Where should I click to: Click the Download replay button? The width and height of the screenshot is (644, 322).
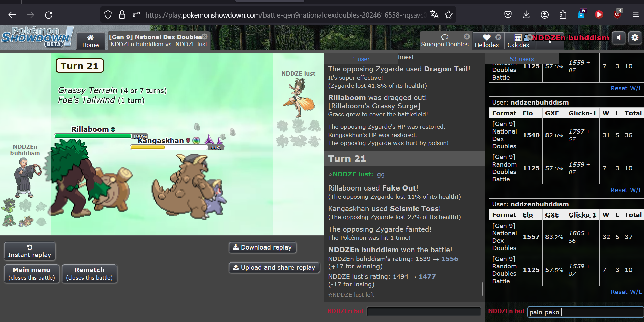point(262,247)
